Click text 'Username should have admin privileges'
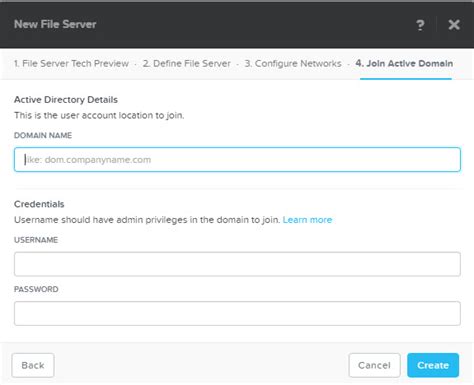Image resolution: width=474 pixels, height=385 pixels. click(101, 220)
